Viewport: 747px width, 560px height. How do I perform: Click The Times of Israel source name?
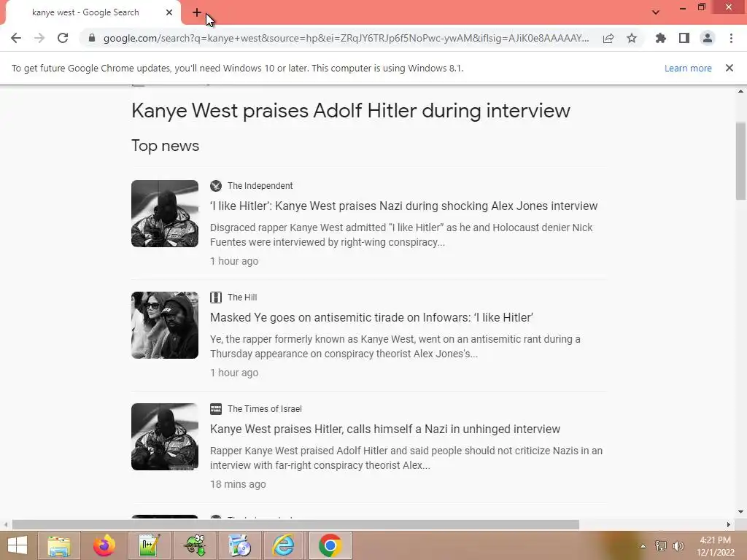[264, 408]
